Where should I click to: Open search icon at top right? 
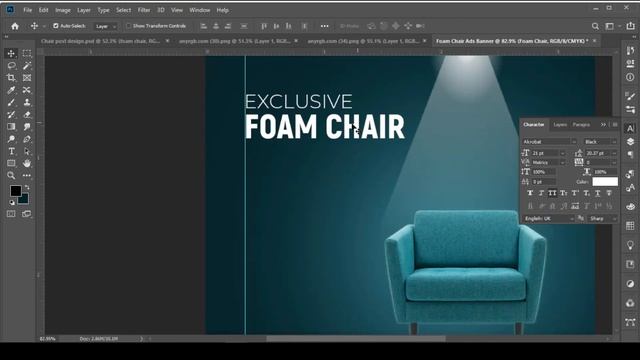pos(596,26)
